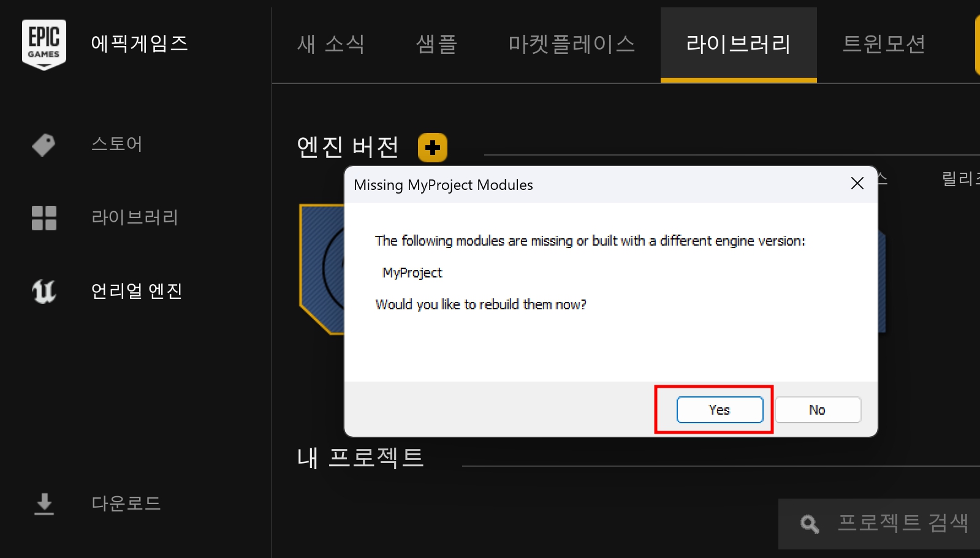The image size is (980, 558).
Task: Click the 내 프로젝트 heading
Action: point(360,458)
